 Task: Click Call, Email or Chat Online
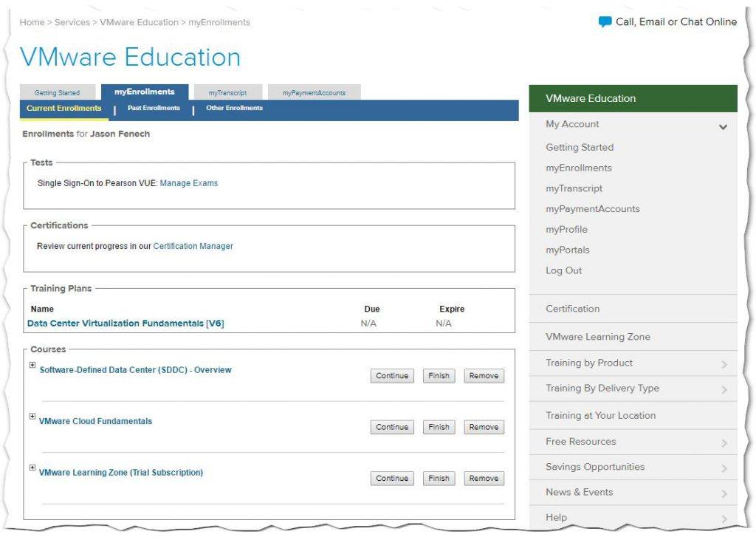click(676, 21)
